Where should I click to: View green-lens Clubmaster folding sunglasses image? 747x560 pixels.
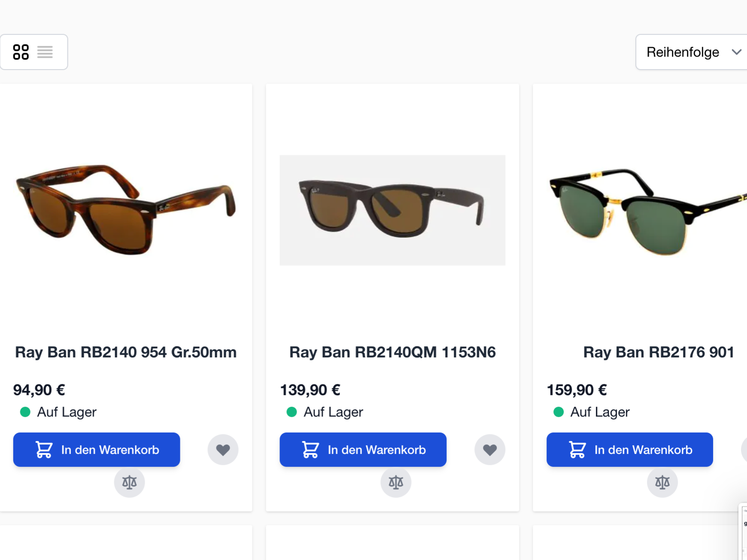[x=648, y=211]
